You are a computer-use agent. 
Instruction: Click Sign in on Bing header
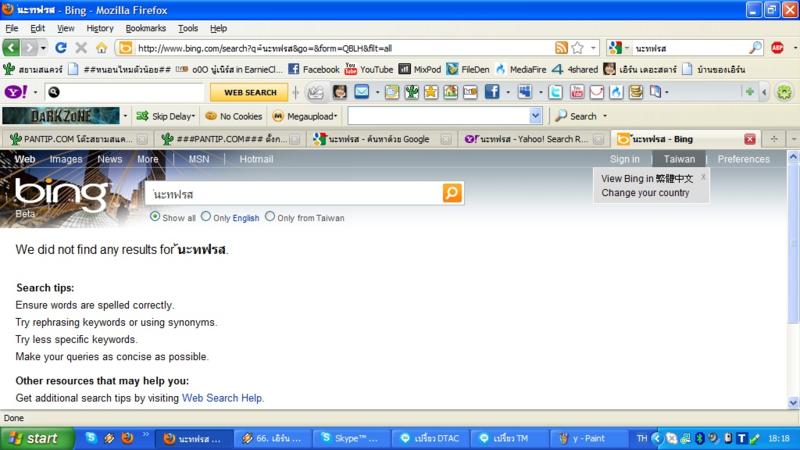pyautogui.click(x=624, y=159)
